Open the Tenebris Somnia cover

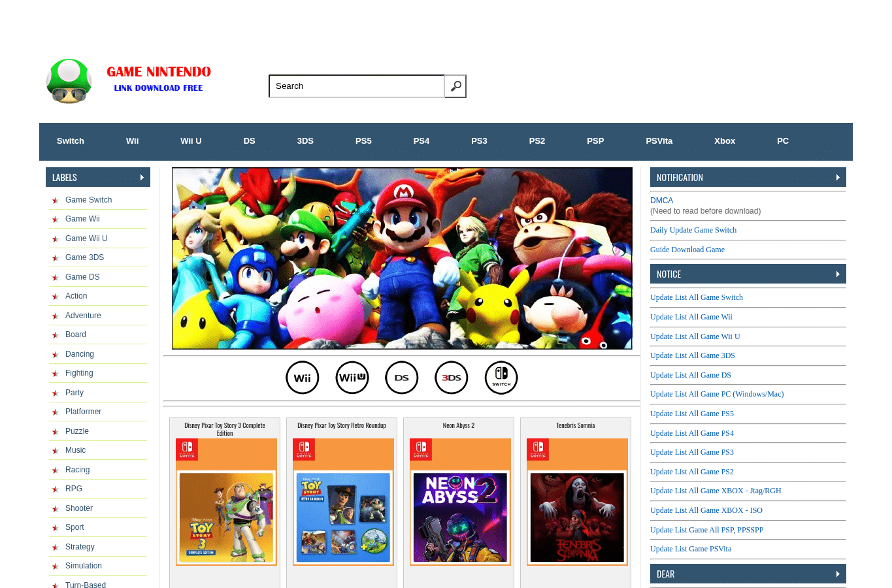click(577, 502)
